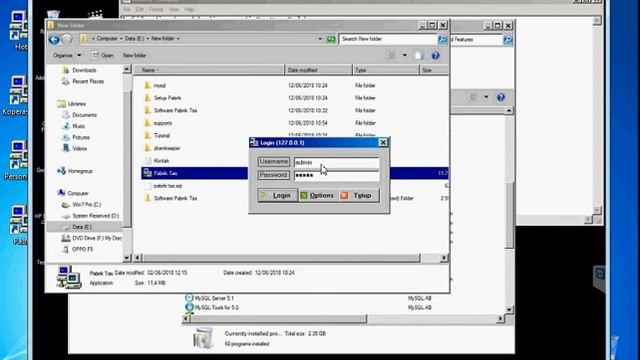Change view via the Explorer views icon

coord(391,56)
